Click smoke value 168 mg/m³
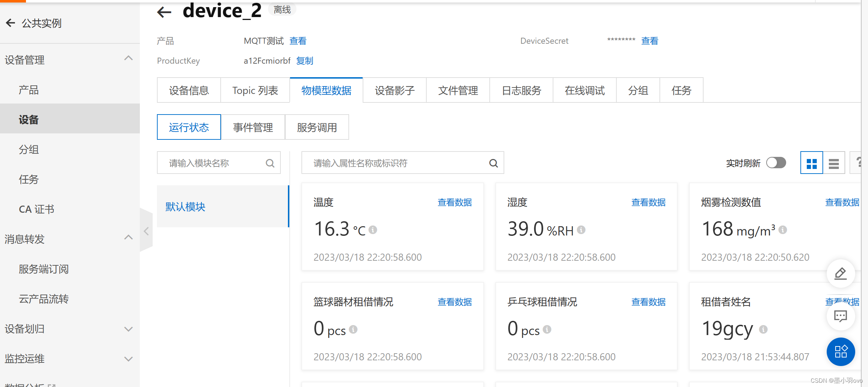 pos(738,229)
